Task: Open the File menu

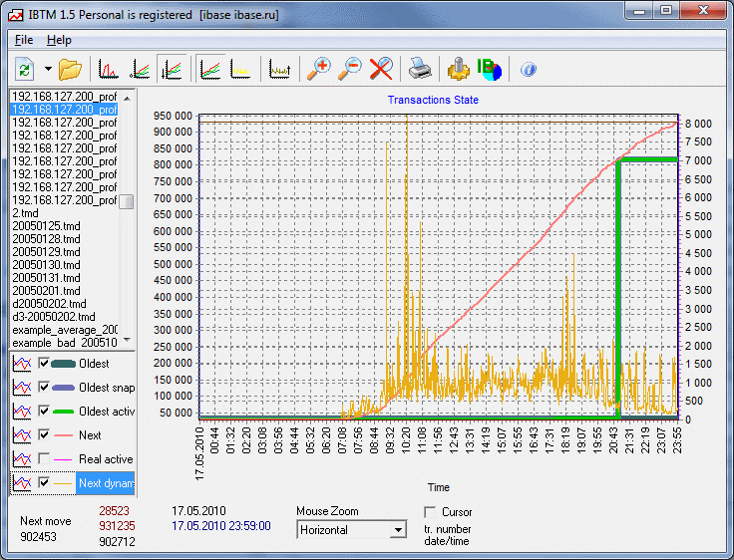Action: tap(24, 40)
